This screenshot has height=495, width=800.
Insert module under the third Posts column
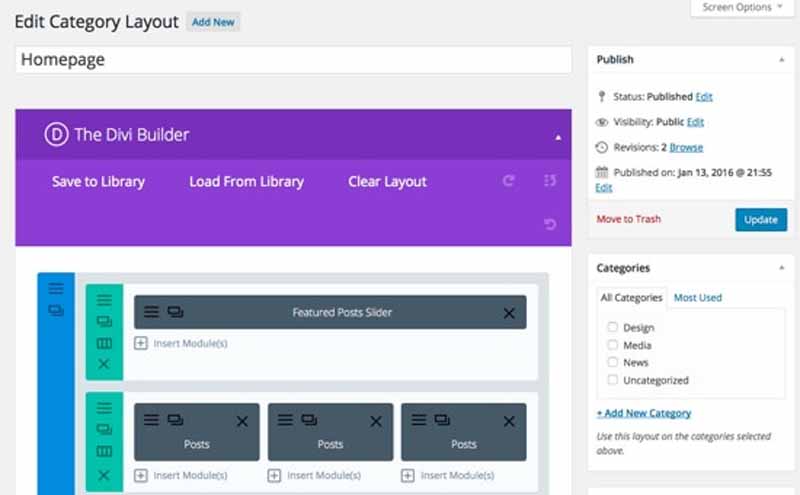(448, 476)
